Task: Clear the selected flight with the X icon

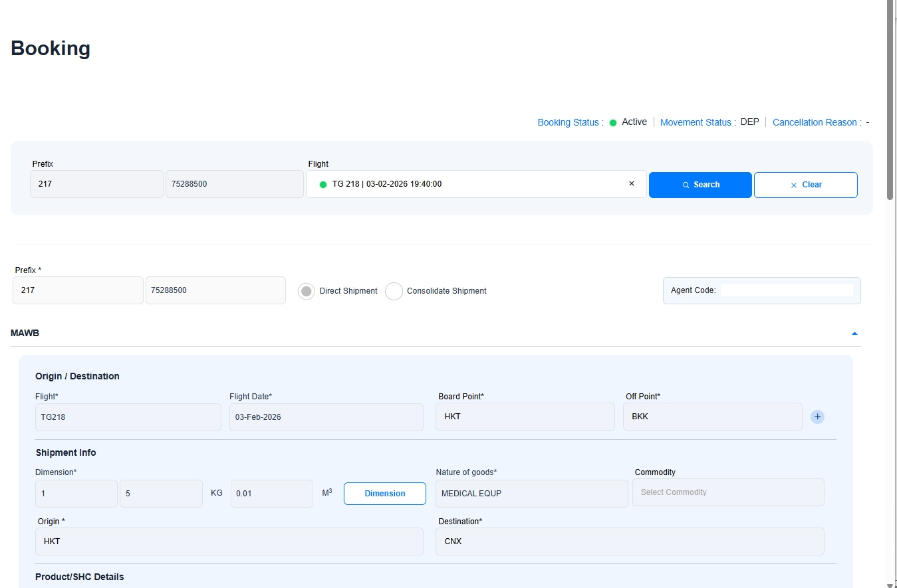Action: tap(632, 184)
